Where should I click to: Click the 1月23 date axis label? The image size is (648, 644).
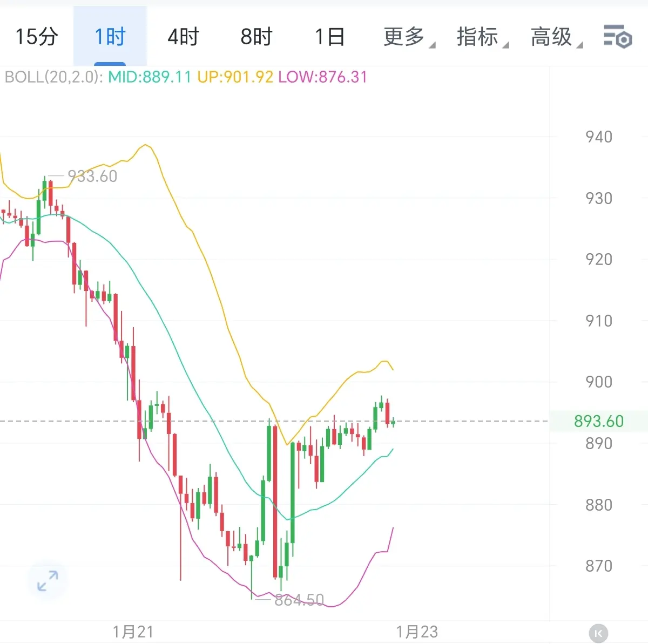(417, 632)
